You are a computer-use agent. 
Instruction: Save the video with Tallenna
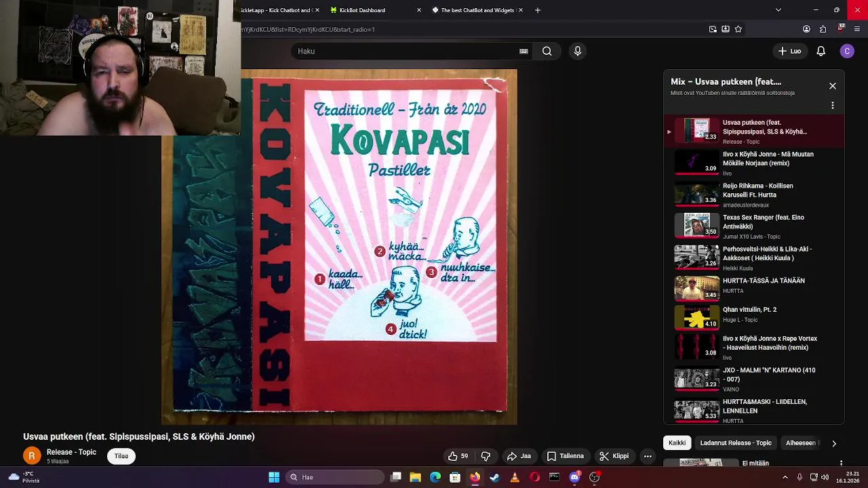coord(566,456)
